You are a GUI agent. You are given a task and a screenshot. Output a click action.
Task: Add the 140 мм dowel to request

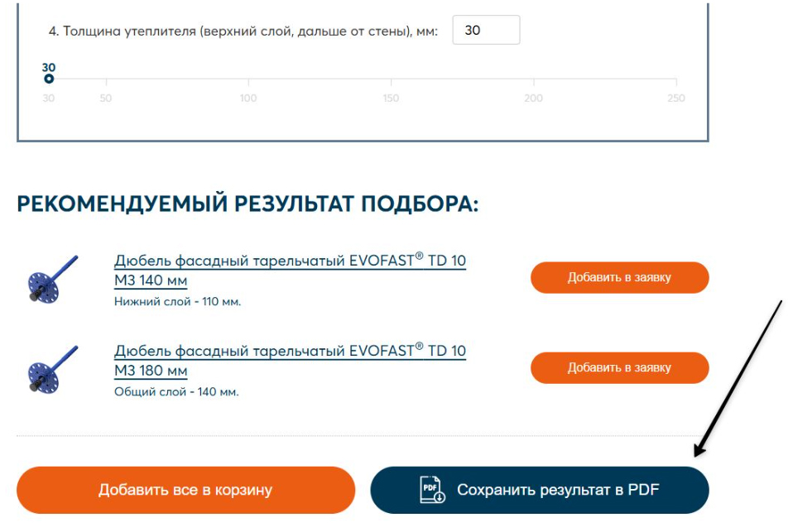coord(620,277)
